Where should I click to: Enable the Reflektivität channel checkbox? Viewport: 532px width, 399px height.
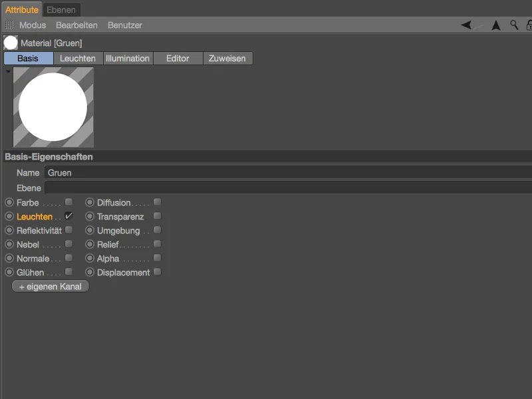coord(69,230)
